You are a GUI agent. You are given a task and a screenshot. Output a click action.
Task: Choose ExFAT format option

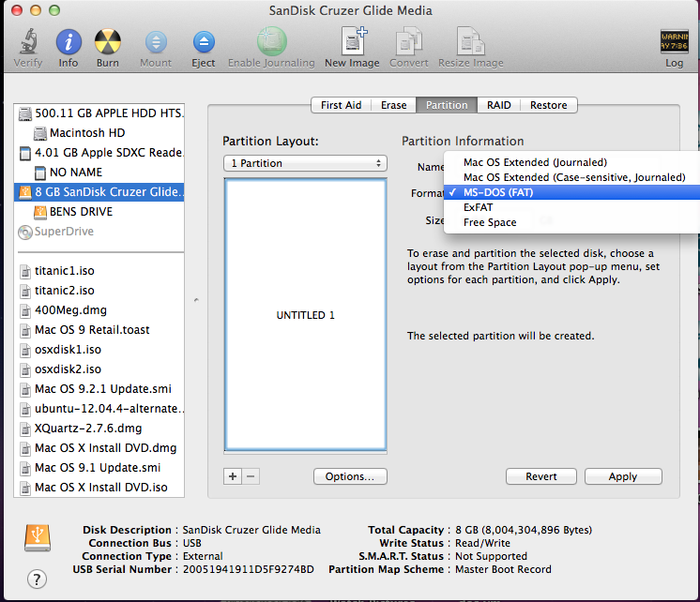571,207
